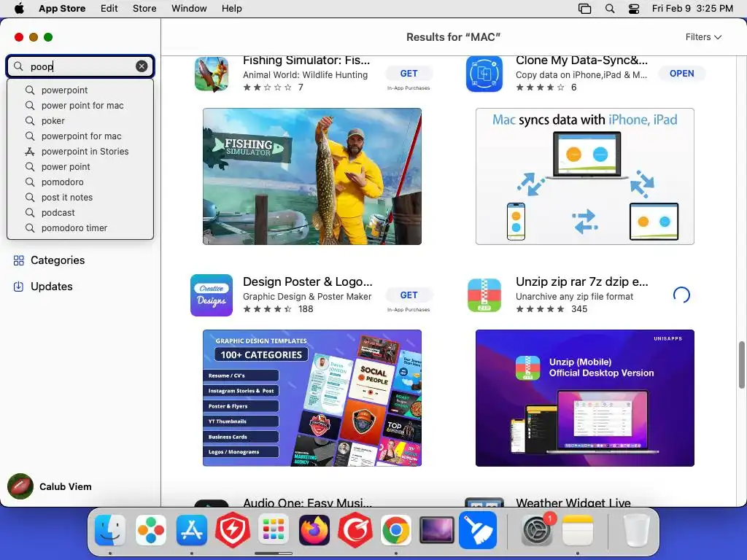Open the Store menu

click(x=144, y=9)
